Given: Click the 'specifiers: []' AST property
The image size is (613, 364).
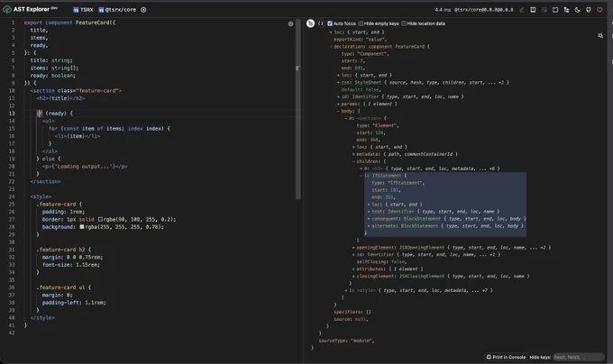Looking at the screenshot, I should pos(352,312).
